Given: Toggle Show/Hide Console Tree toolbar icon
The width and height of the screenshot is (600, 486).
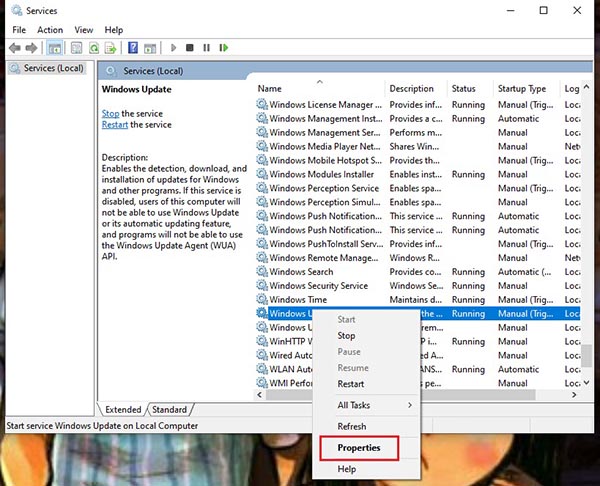Looking at the screenshot, I should (54, 48).
